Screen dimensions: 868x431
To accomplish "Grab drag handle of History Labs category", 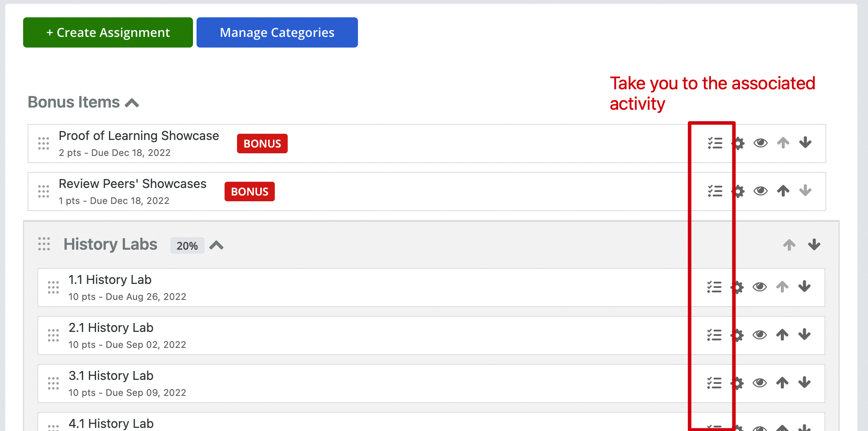I will click(44, 244).
